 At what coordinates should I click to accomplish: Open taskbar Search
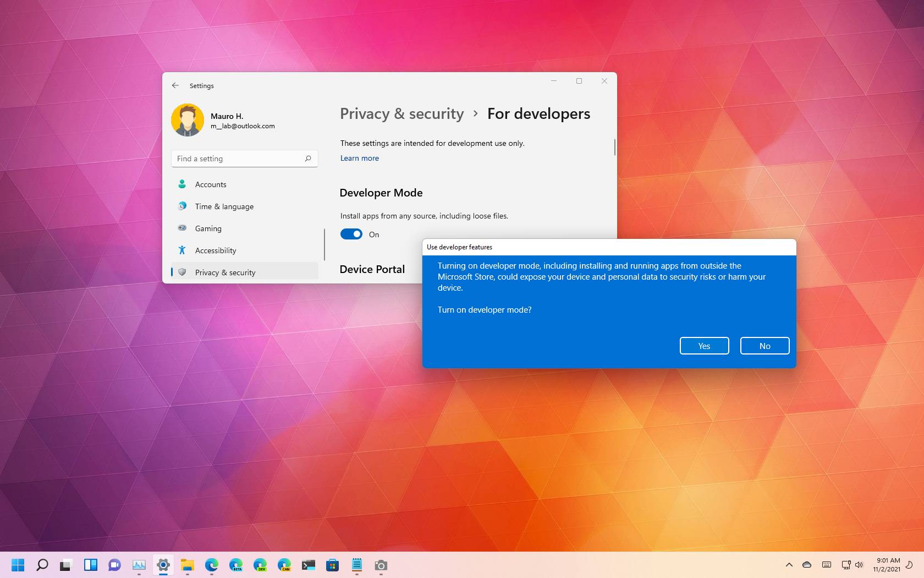[42, 565]
